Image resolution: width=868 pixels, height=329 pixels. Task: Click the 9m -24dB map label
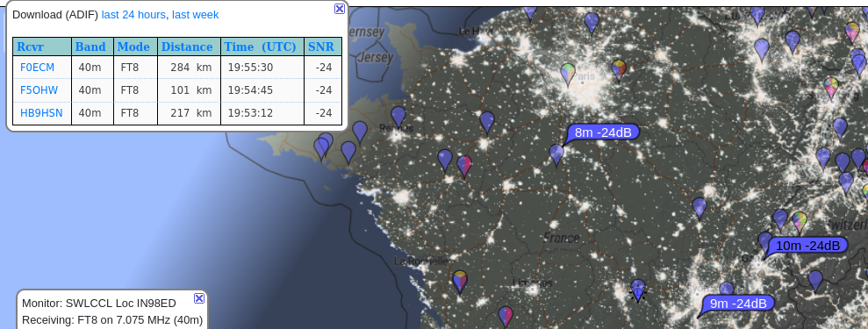(x=738, y=303)
